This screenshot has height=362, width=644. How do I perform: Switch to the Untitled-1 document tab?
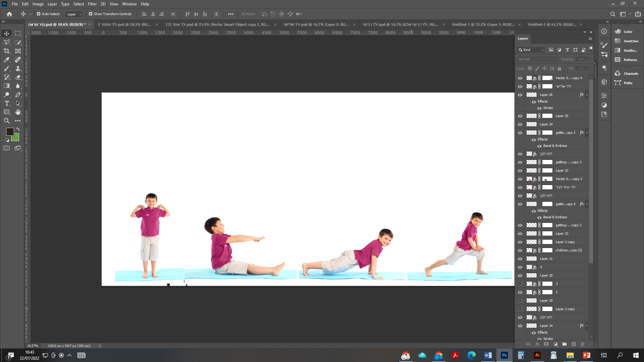(x=483, y=24)
